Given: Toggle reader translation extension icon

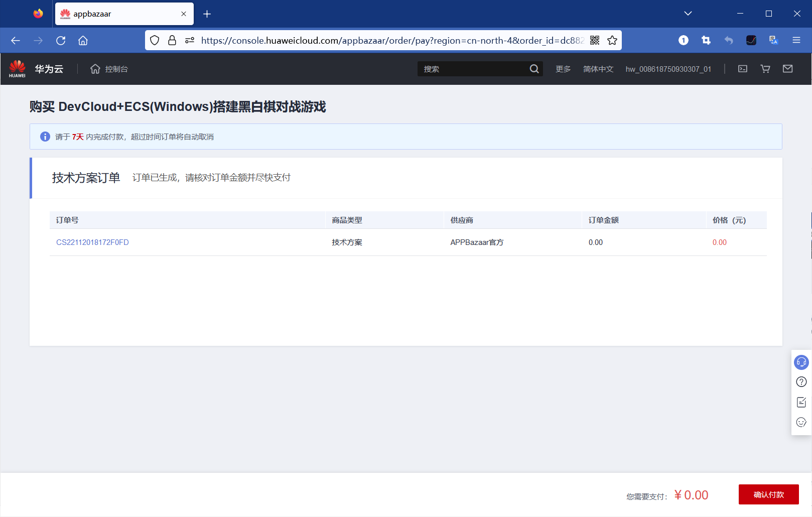Looking at the screenshot, I should point(773,40).
